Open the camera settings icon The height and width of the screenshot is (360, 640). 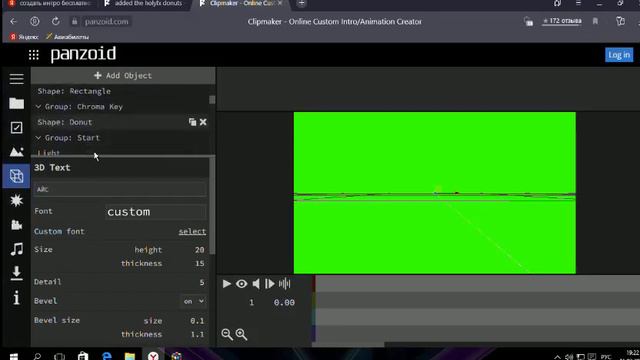click(x=16, y=225)
